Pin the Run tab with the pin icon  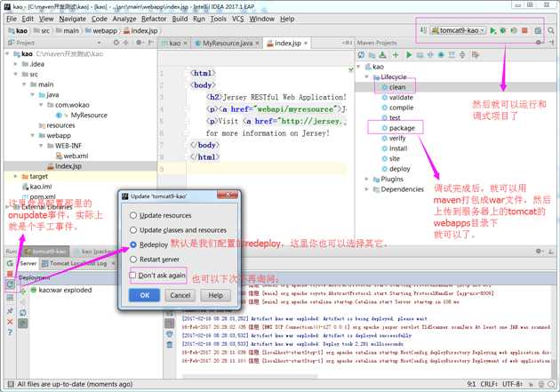click(10, 311)
